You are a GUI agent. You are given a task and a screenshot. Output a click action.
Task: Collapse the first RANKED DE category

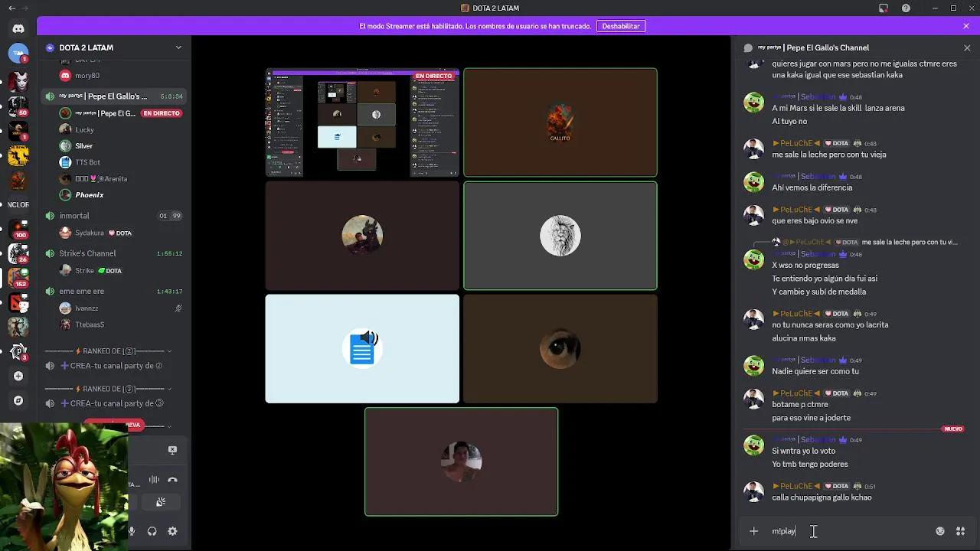click(169, 351)
